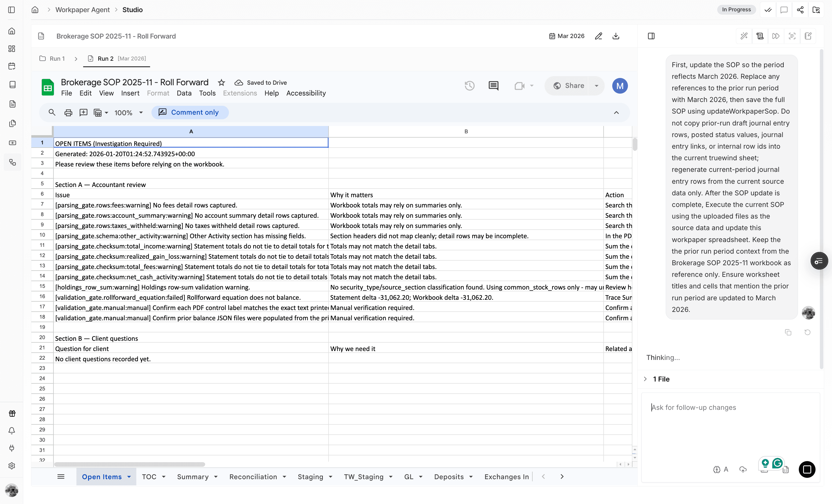Star the Brokerage SOP spreadsheet
832x504 pixels.
[x=221, y=83]
